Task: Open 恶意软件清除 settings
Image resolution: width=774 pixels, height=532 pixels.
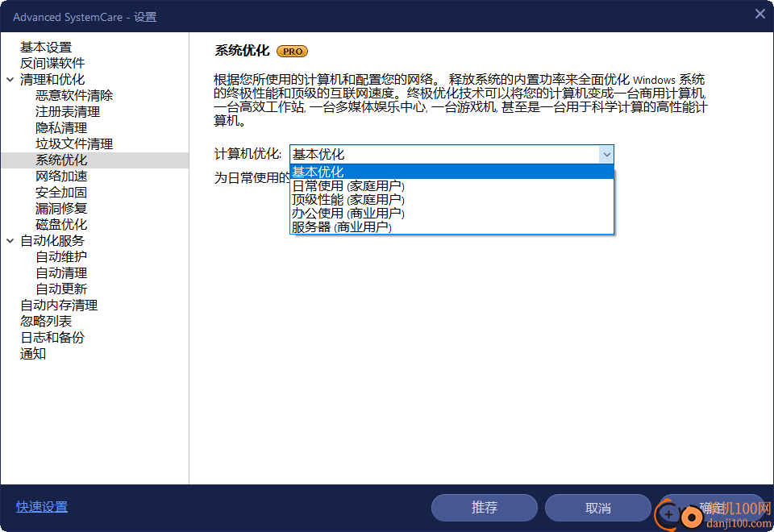Action: click(x=74, y=96)
